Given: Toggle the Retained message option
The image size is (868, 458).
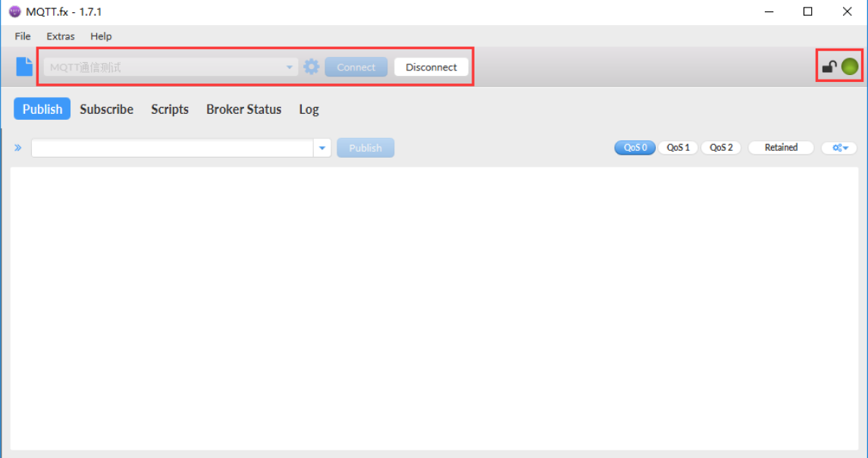Looking at the screenshot, I should tap(781, 148).
